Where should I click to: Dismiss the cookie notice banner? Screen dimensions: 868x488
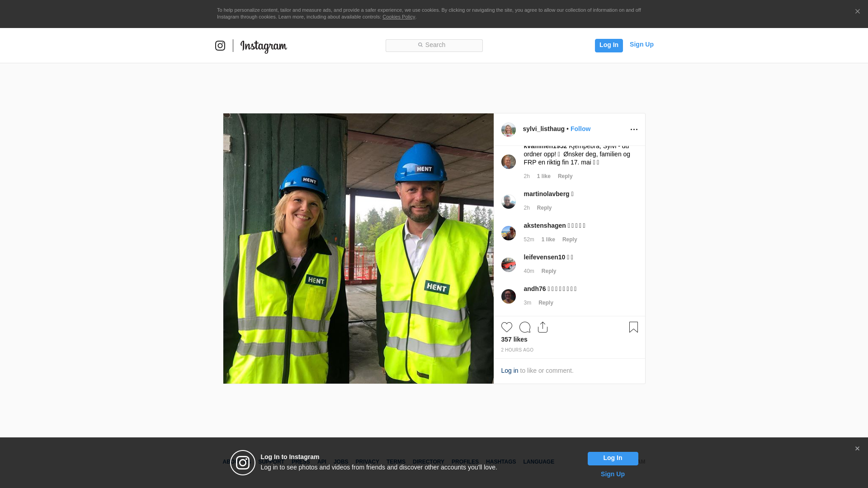[857, 12]
